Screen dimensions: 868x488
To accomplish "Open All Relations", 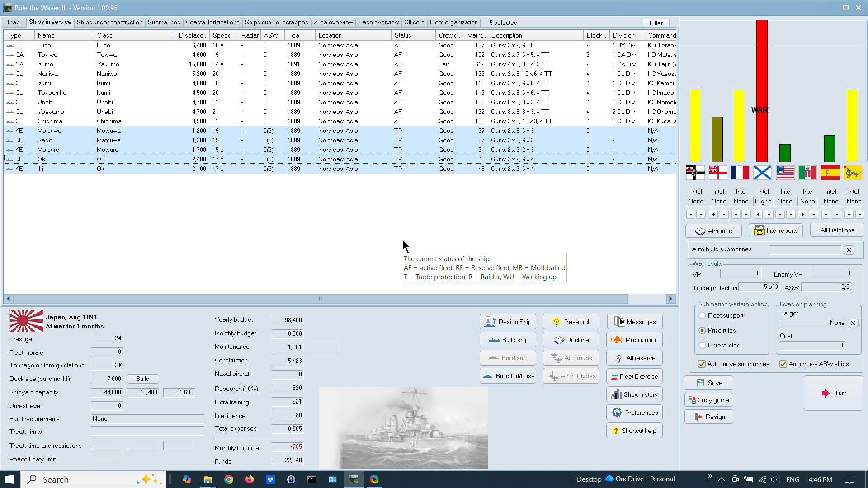I will point(837,230).
